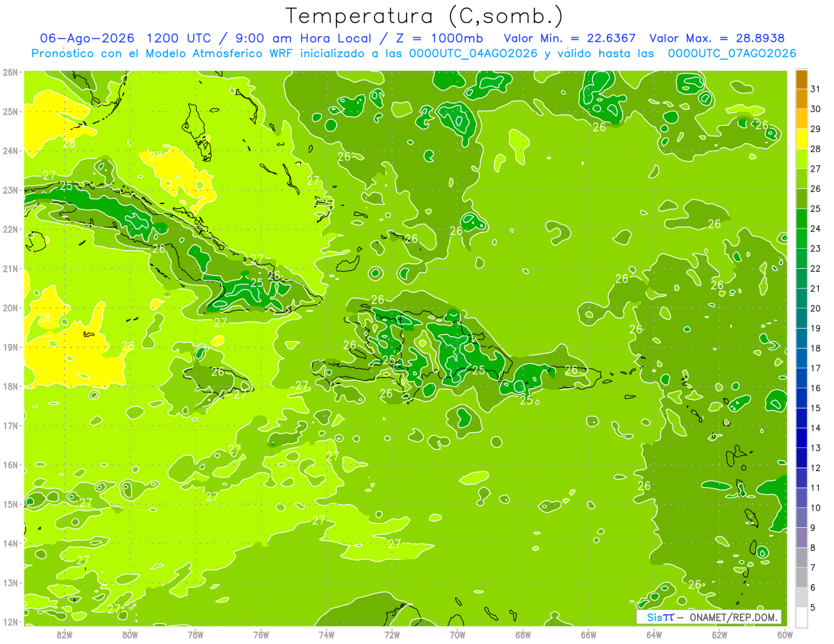The height and width of the screenshot is (644, 834).
Task: Click the '26N' latitude axis label
Action: pyautogui.click(x=10, y=72)
